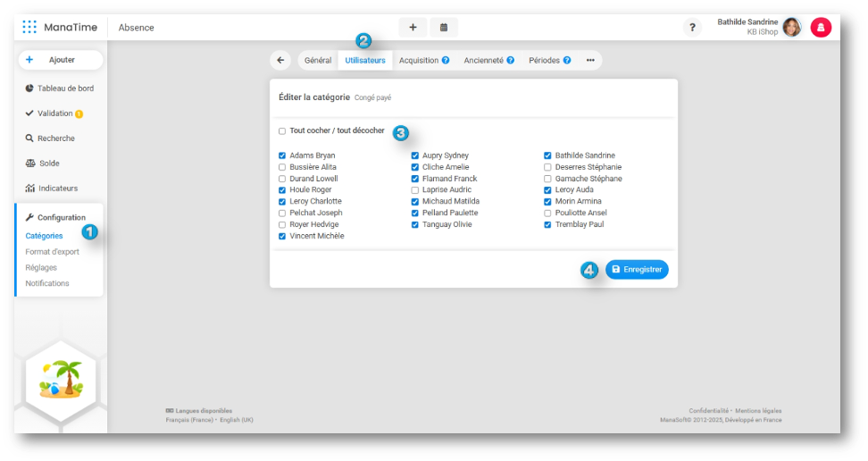Toggle Tout cocher / tout décocher checkbox
This screenshot has height=461, width=868.
[x=282, y=131]
